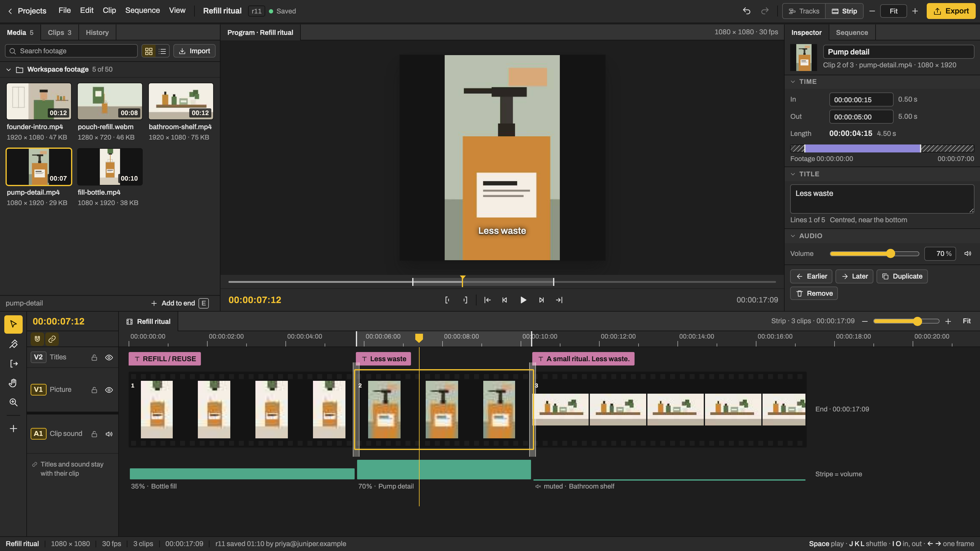Toggle timeline snapping magnet
Screen dimensions: 980x551
[x=37, y=339]
